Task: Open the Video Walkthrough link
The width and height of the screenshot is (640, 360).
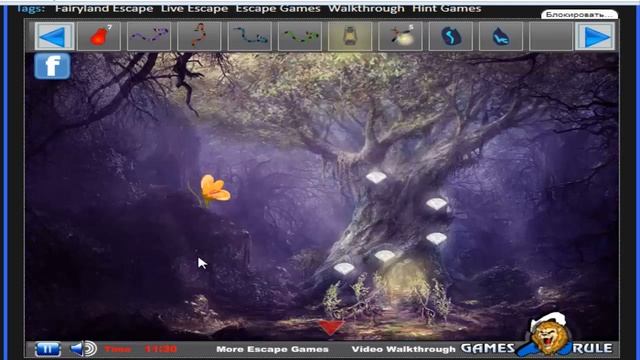Action: (403, 349)
